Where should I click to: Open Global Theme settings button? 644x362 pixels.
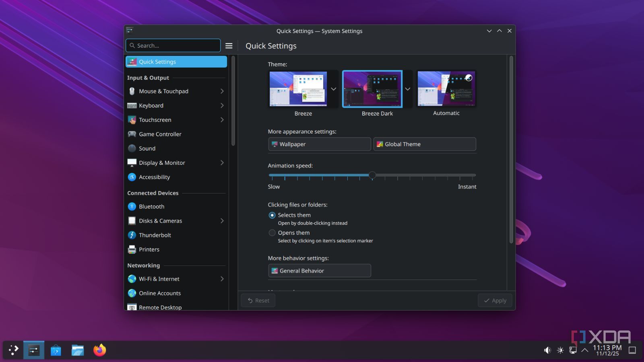[x=425, y=144]
